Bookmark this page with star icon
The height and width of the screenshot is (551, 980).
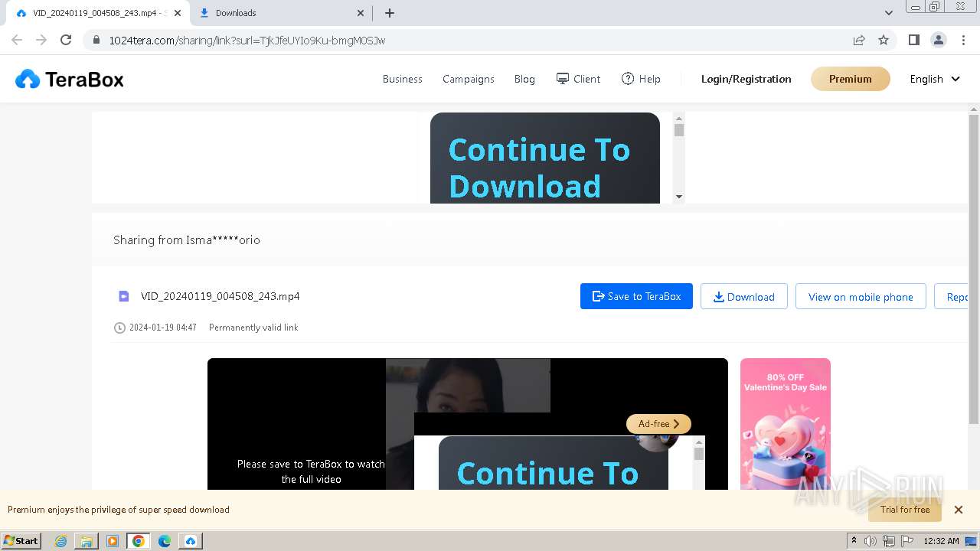click(884, 40)
